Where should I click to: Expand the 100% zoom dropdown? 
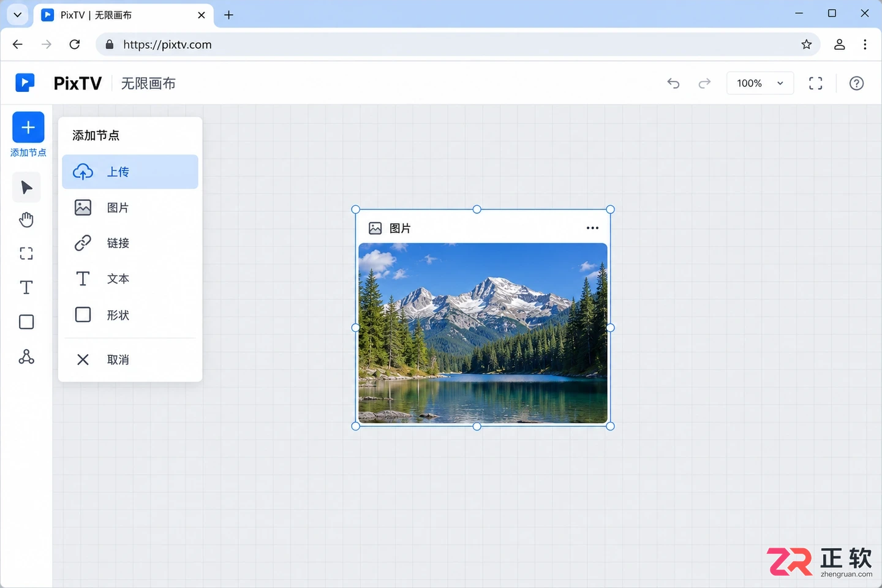point(760,83)
